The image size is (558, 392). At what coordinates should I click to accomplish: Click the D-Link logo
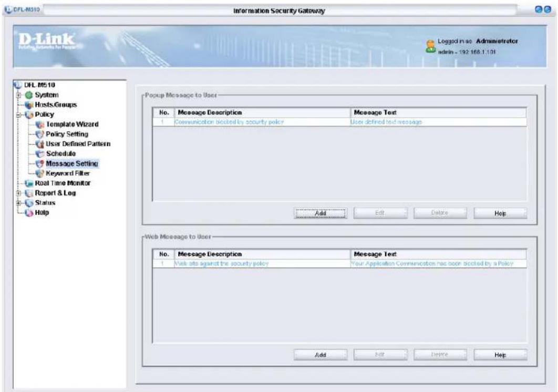pos(47,41)
